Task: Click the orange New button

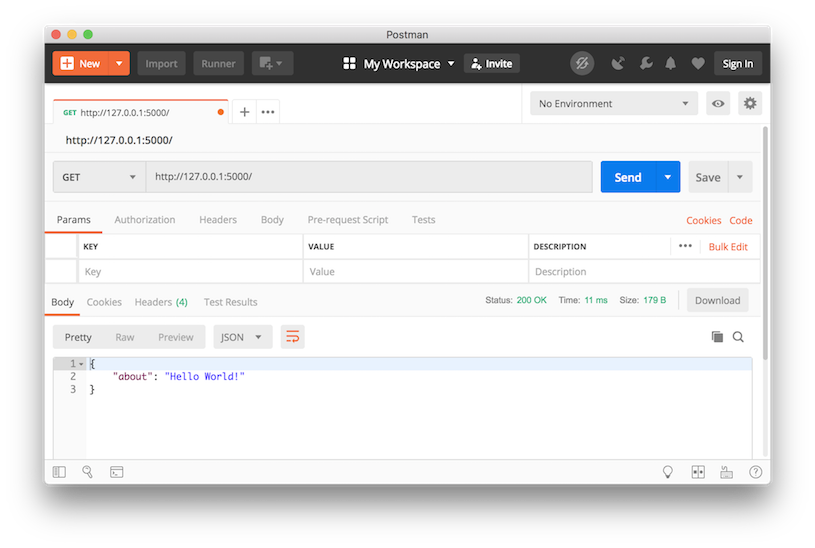Action: 81,63
